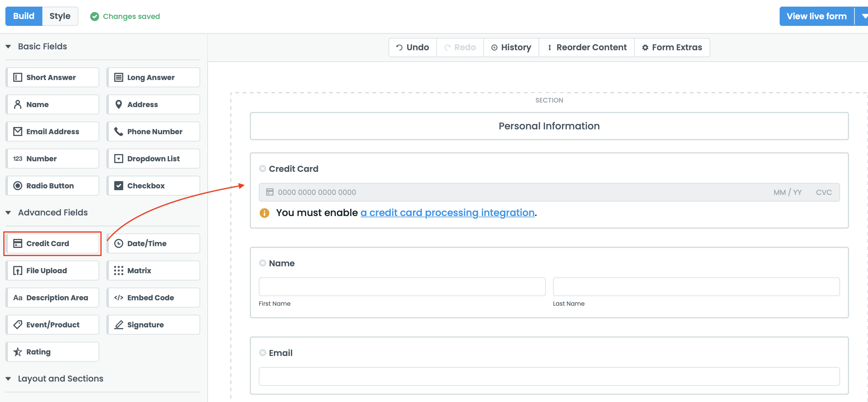Switch to the Style tab
Screen dimensions: 868x402
[60, 16]
